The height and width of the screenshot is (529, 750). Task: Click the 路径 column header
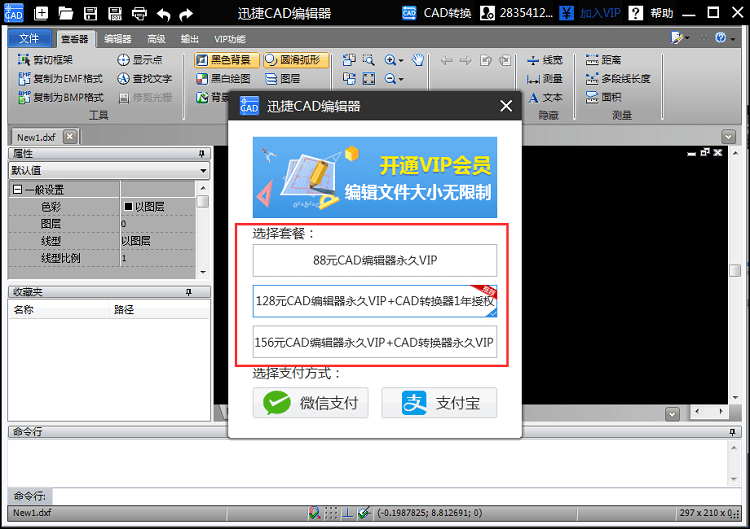tap(159, 309)
